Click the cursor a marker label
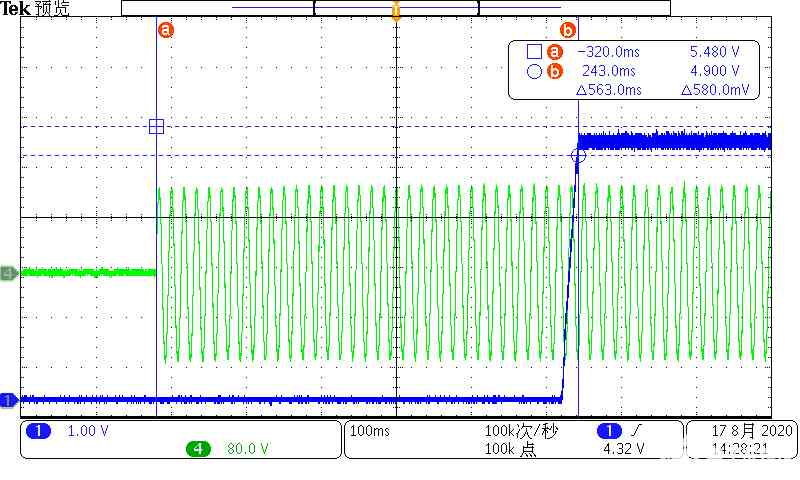 point(165,30)
